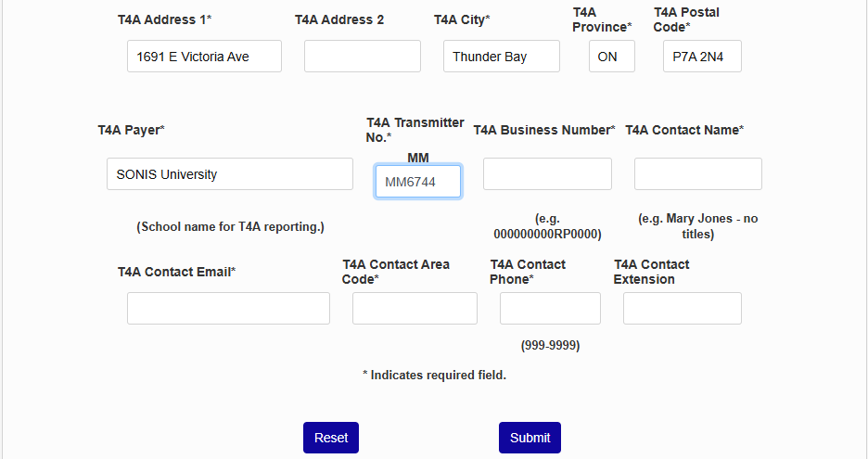Viewport: 868px width, 459px height.
Task: Focus the T4A Transmitter No. input box
Action: 417,182
